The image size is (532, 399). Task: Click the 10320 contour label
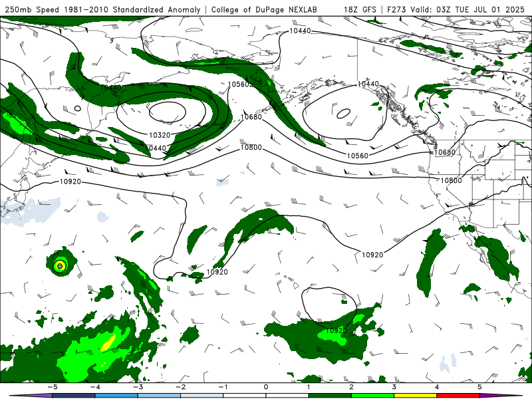click(x=160, y=135)
